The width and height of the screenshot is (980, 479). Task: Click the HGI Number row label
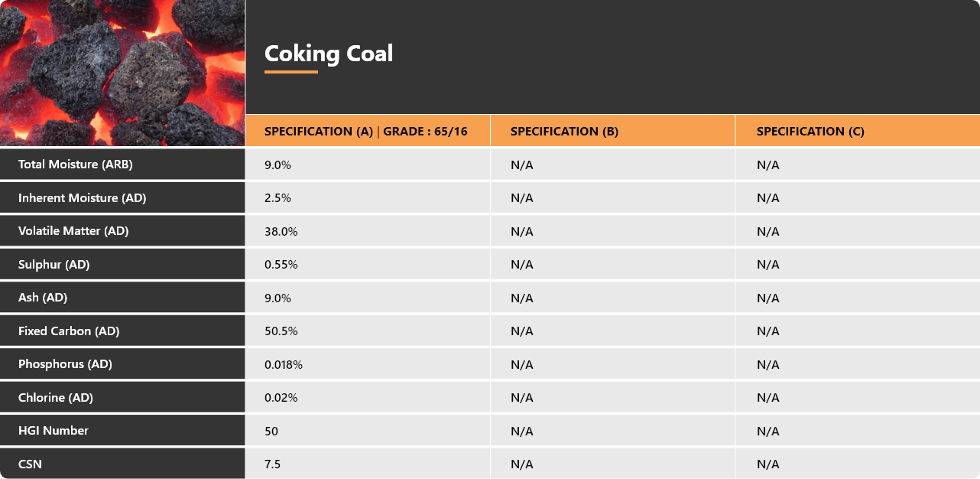(54, 431)
